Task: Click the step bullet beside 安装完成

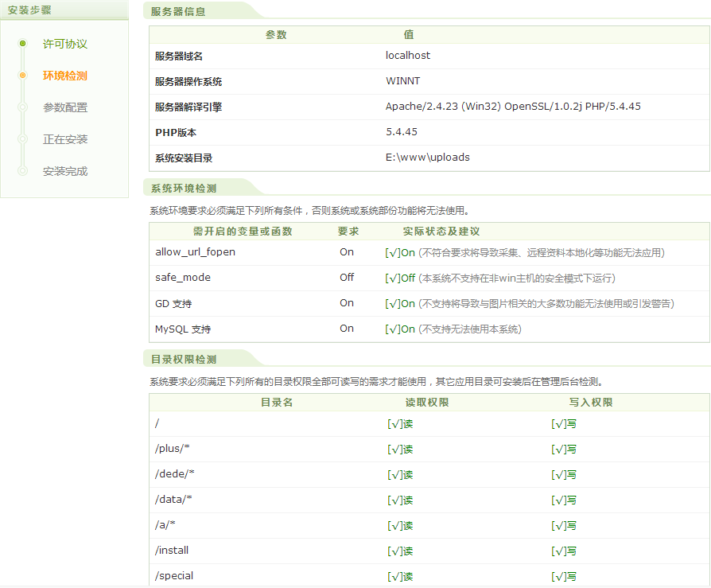Action: point(23,170)
